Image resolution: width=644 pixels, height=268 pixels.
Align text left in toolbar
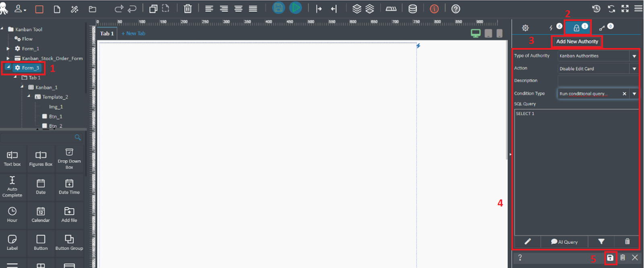(209, 9)
